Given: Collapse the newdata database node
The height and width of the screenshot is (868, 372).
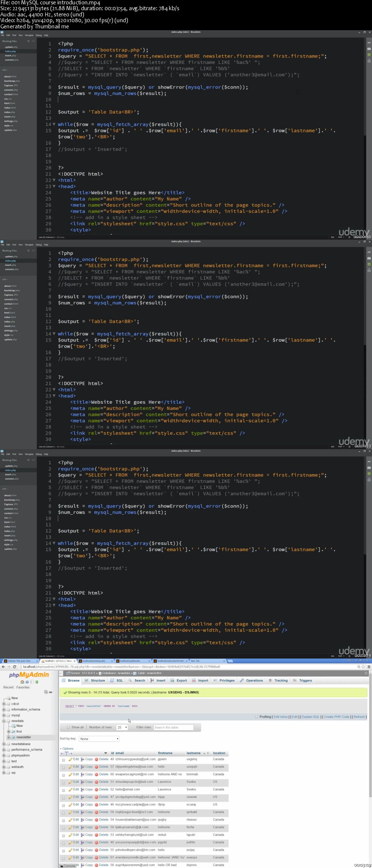Looking at the screenshot, I should (x=4, y=721).
